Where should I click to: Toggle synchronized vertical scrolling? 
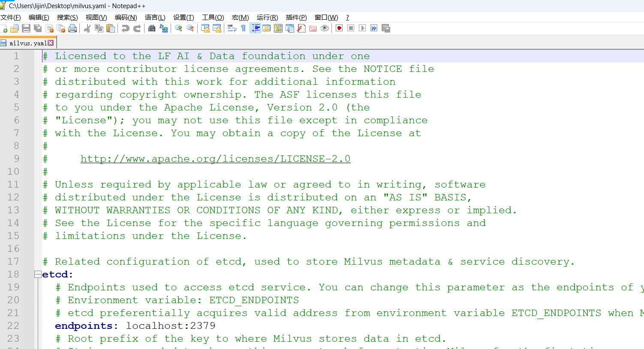(x=205, y=28)
